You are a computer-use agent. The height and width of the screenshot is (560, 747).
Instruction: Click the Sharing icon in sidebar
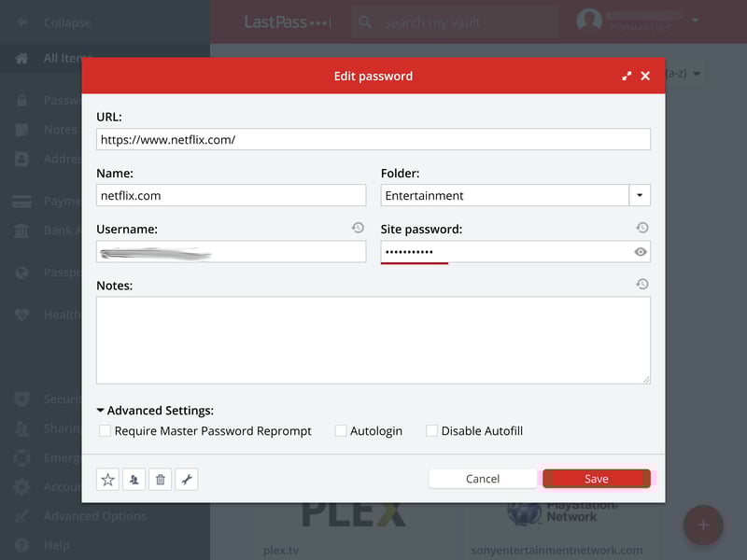point(21,428)
